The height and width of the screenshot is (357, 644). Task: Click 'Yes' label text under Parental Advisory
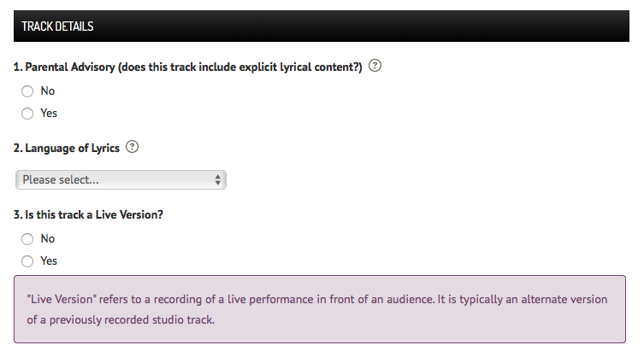coord(49,114)
